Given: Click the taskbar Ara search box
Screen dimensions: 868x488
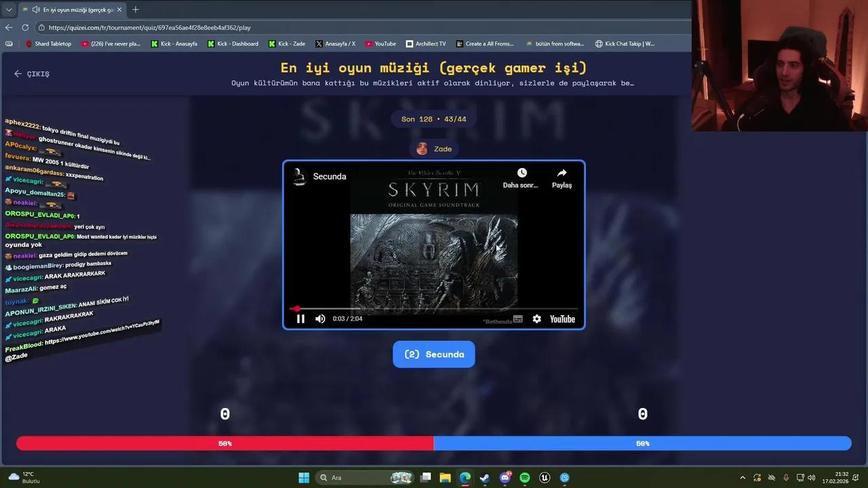Looking at the screenshot, I should click(365, 478).
